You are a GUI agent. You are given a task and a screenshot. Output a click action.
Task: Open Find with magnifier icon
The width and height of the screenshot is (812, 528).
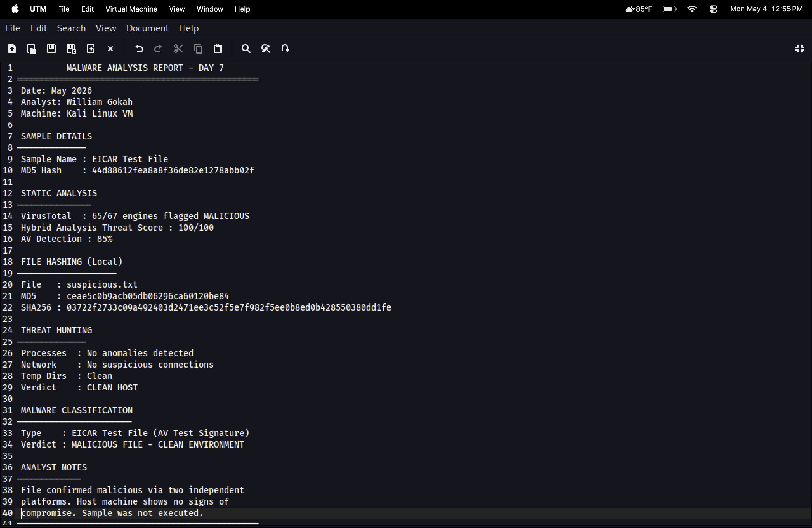[x=246, y=49]
